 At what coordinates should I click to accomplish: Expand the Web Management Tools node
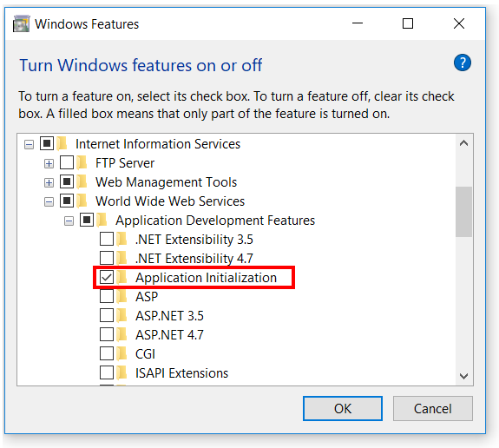click(49, 183)
